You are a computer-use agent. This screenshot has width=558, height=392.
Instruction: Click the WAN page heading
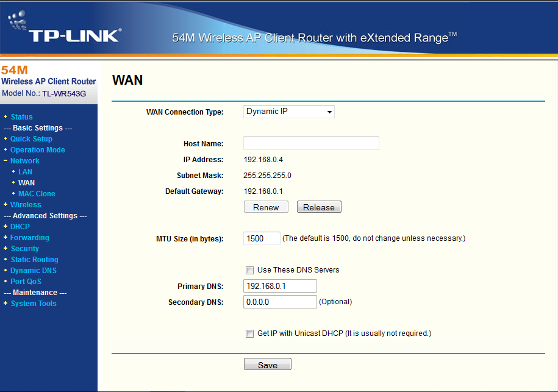[127, 80]
